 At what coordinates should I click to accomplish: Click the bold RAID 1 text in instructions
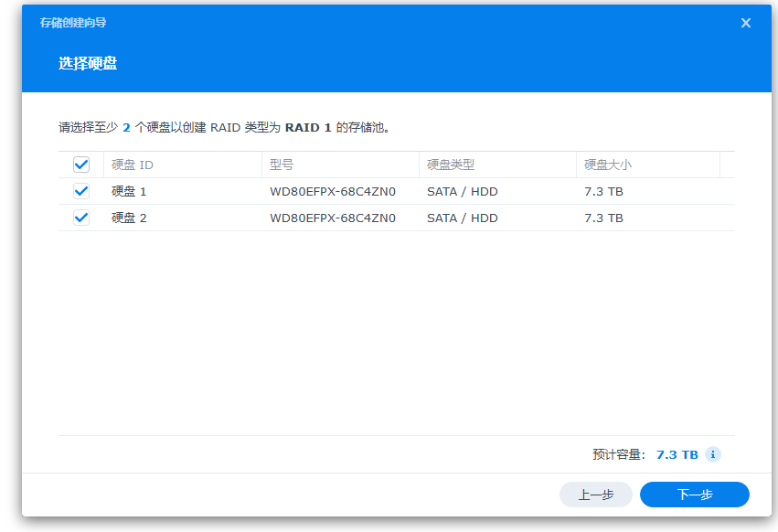[308, 128]
